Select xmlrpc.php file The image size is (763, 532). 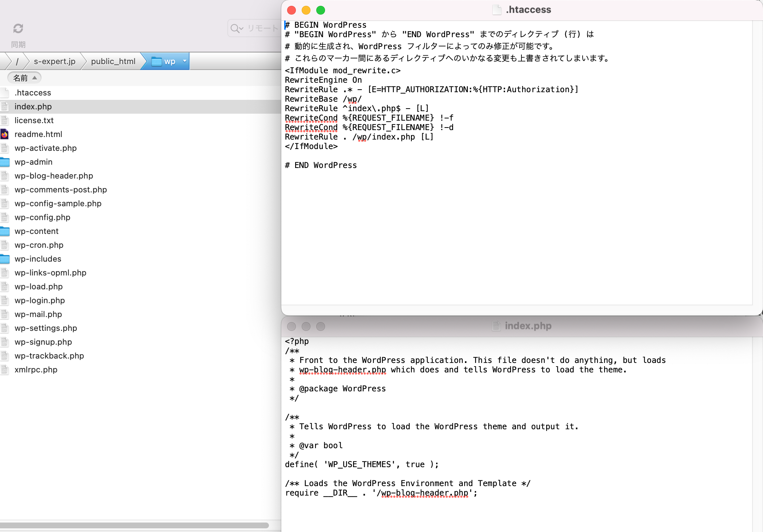point(36,369)
